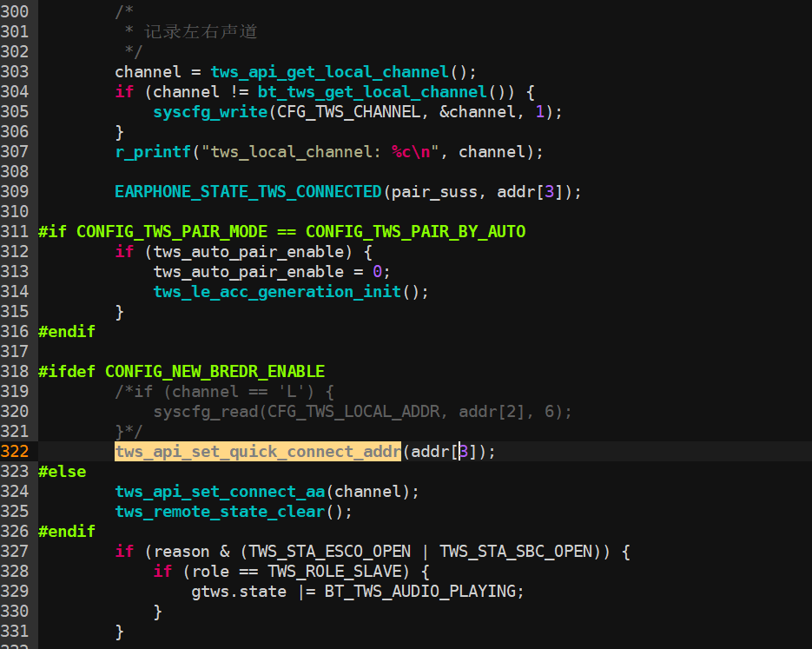
Task: Select the EARPHONE_STATE_TWS_CONNECTED macro
Action: pos(248,192)
